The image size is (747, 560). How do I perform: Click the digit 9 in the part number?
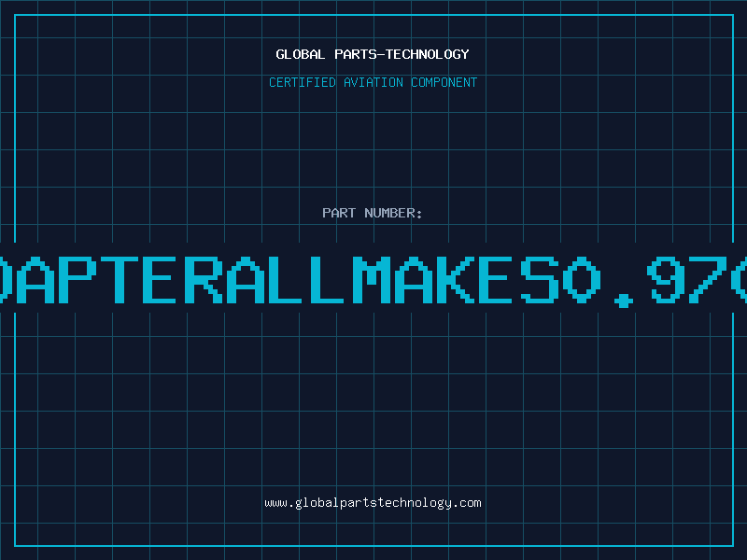coord(668,278)
